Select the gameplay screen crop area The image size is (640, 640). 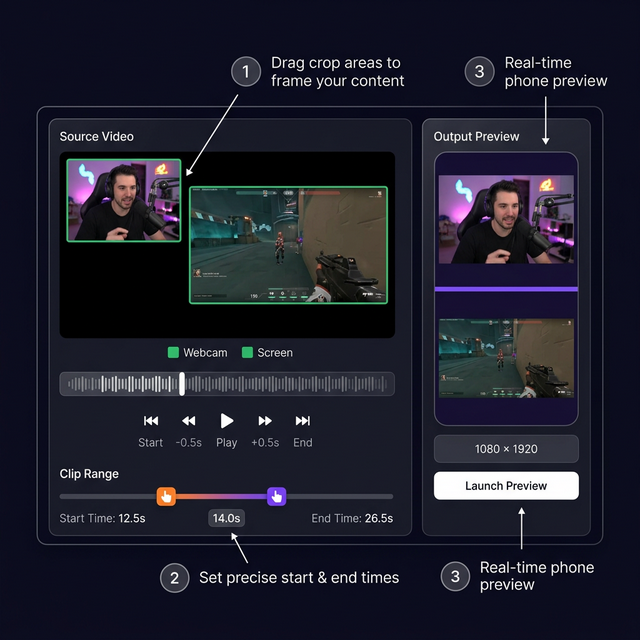[288, 245]
